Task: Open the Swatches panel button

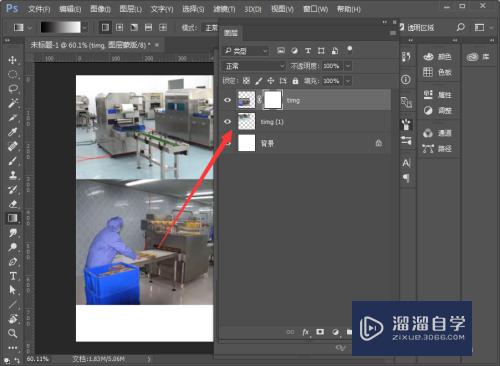Action: pyautogui.click(x=437, y=72)
